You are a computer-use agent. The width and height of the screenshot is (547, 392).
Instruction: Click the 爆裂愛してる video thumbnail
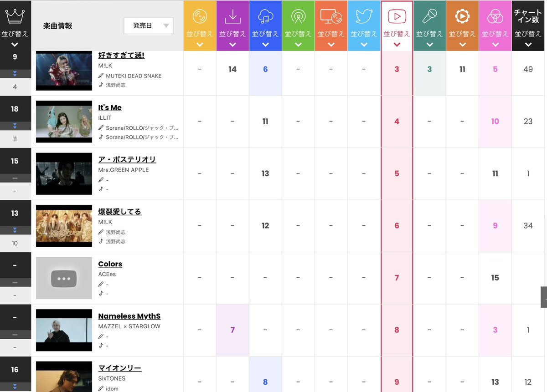(64, 226)
